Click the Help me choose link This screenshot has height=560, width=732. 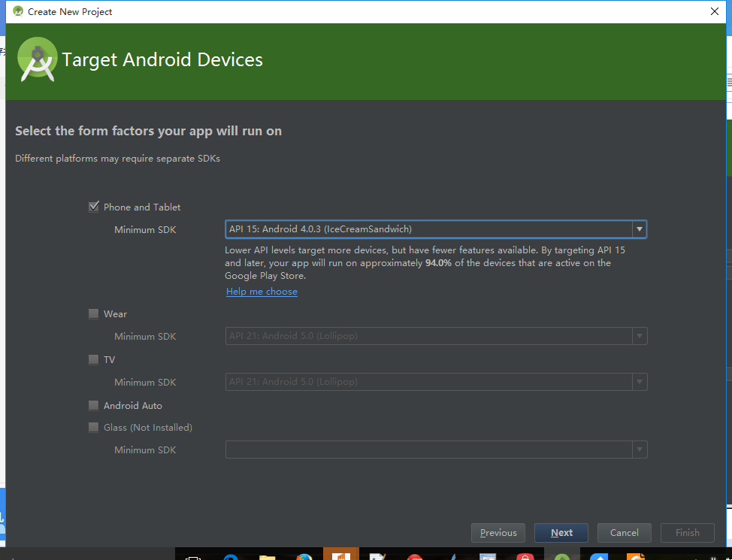pos(262,292)
